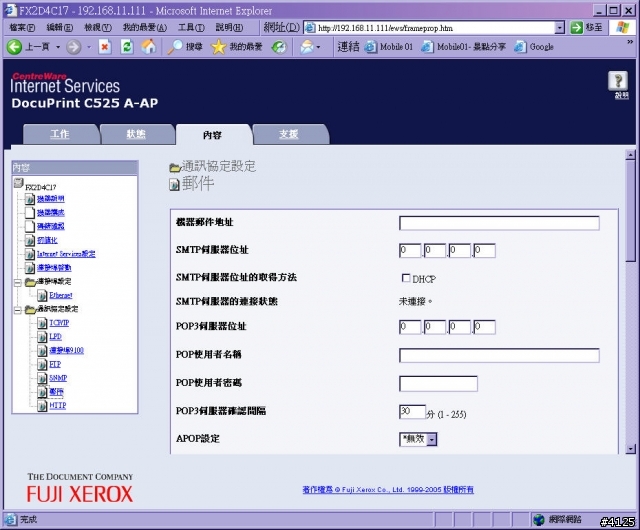Expand the links bar overflow chevron
Image resolution: width=640 pixels, height=530 pixels.
click(x=630, y=42)
